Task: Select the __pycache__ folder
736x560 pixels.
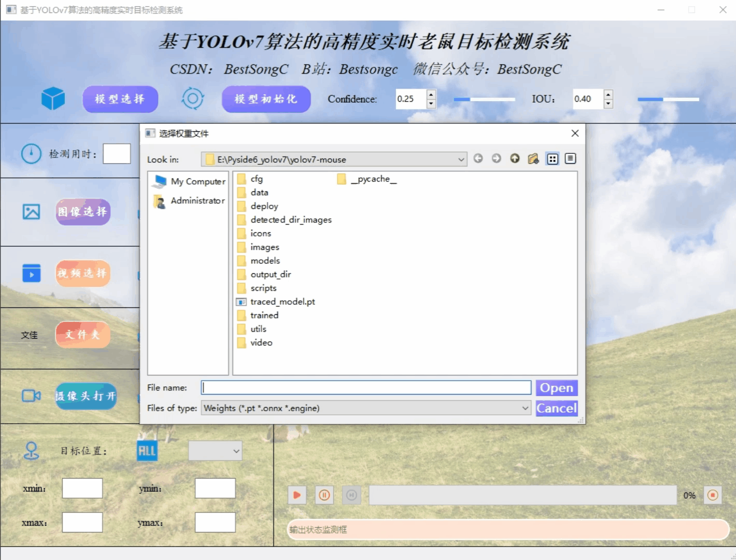Action: tap(367, 179)
